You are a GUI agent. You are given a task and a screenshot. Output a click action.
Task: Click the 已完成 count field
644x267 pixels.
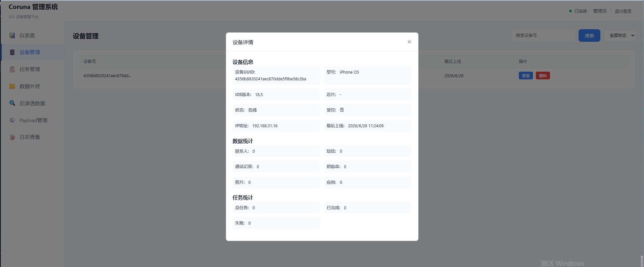point(368,208)
